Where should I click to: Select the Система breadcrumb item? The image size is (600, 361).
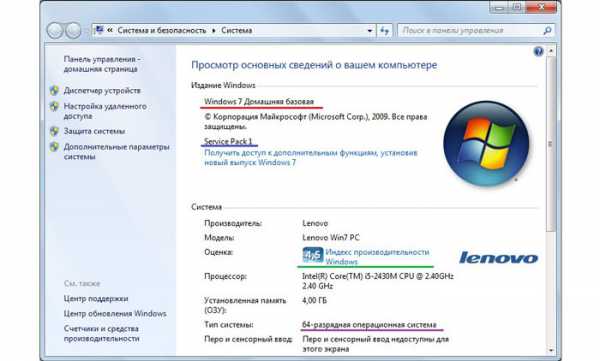pos(236,30)
